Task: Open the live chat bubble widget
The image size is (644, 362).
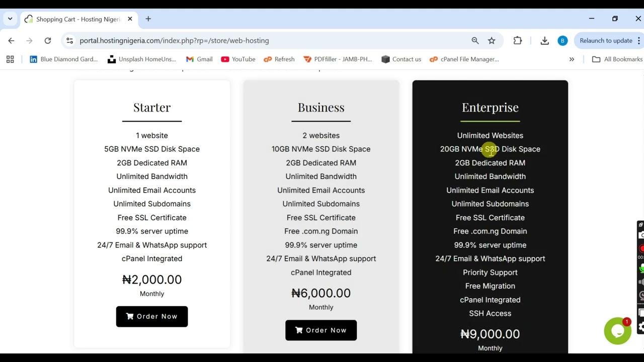Action: click(617, 330)
